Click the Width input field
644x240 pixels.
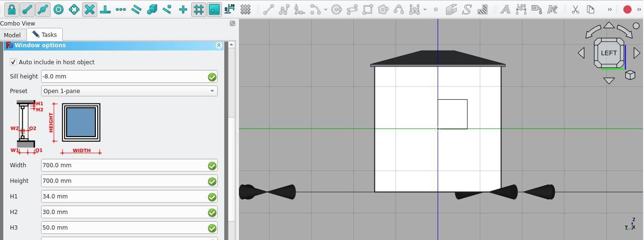tap(124, 165)
